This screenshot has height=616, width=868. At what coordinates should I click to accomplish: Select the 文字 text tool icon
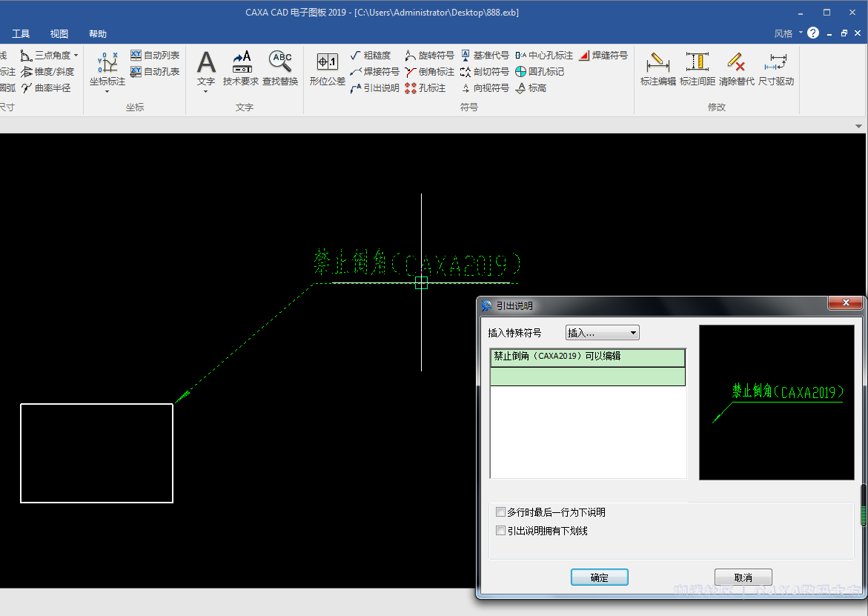pos(205,64)
